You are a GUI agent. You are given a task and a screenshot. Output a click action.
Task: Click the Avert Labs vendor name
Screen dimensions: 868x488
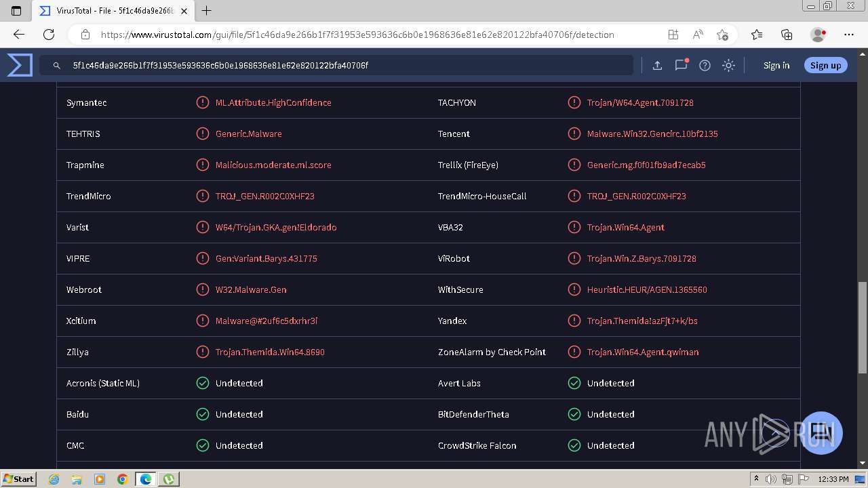click(x=459, y=383)
